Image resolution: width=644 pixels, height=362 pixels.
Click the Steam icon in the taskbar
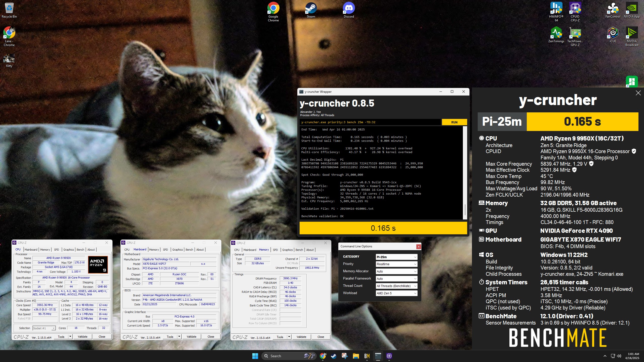pos(334,356)
